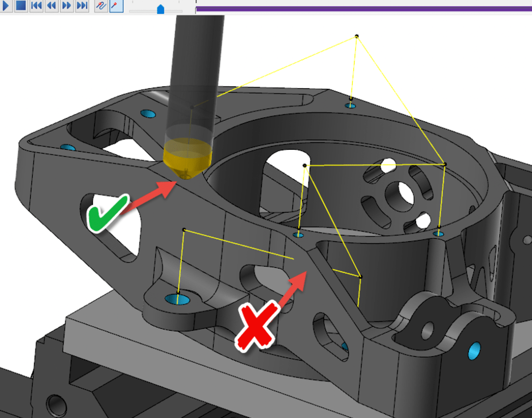Click the light gray fixture plate under part

click(x=123, y=340)
